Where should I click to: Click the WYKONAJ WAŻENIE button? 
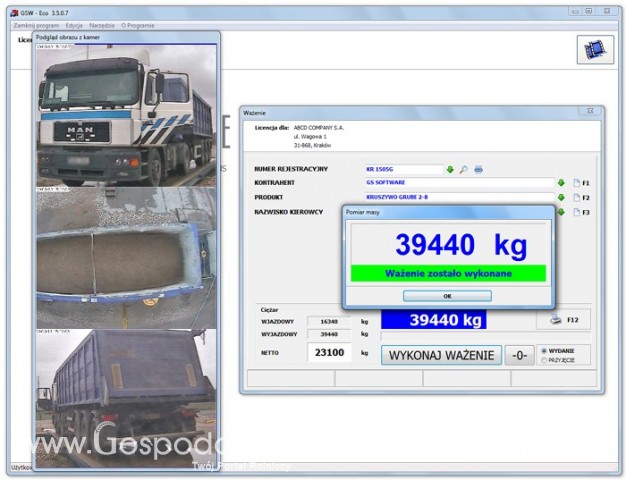(441, 355)
